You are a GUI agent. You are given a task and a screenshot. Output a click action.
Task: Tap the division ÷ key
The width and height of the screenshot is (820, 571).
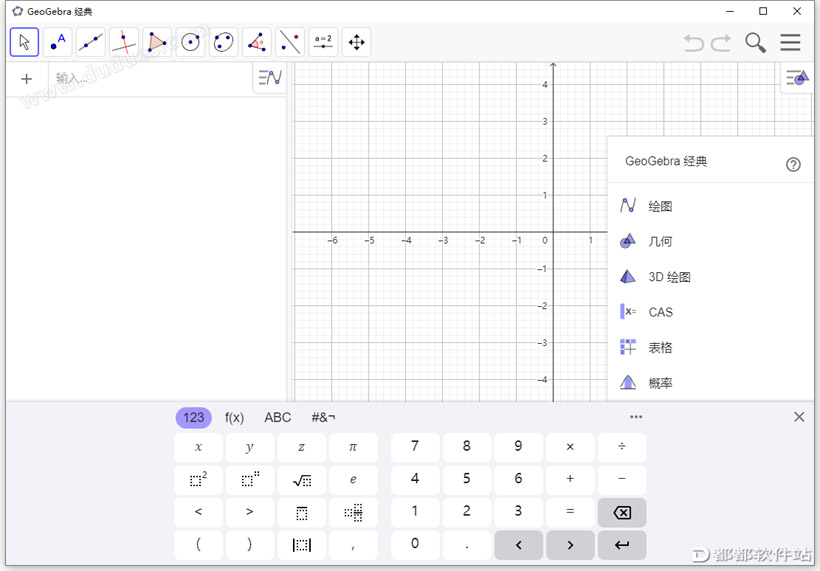[622, 447]
